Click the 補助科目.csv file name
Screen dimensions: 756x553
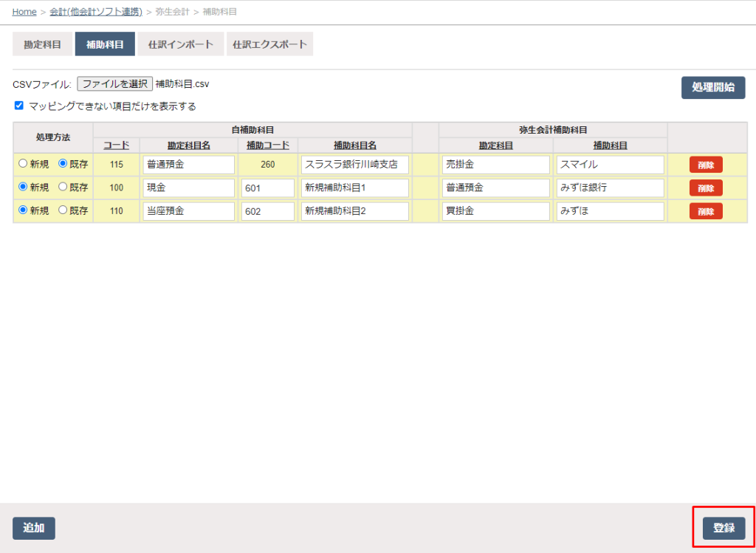pos(182,84)
